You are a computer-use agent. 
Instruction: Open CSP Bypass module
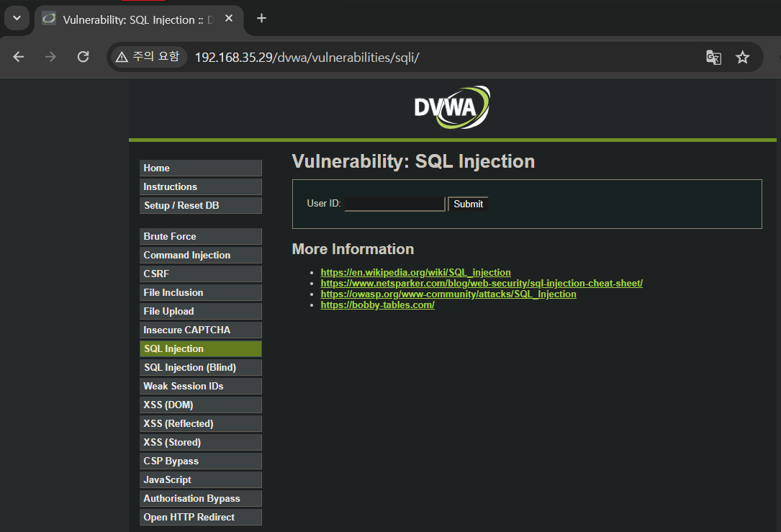coord(201,461)
